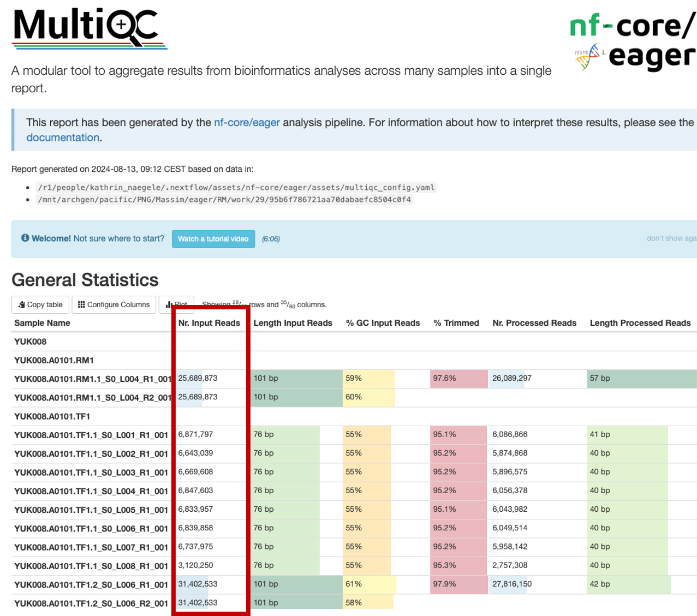Sort by Length Input Reads column
Screen dimensions: 697x616
pyautogui.click(x=293, y=323)
